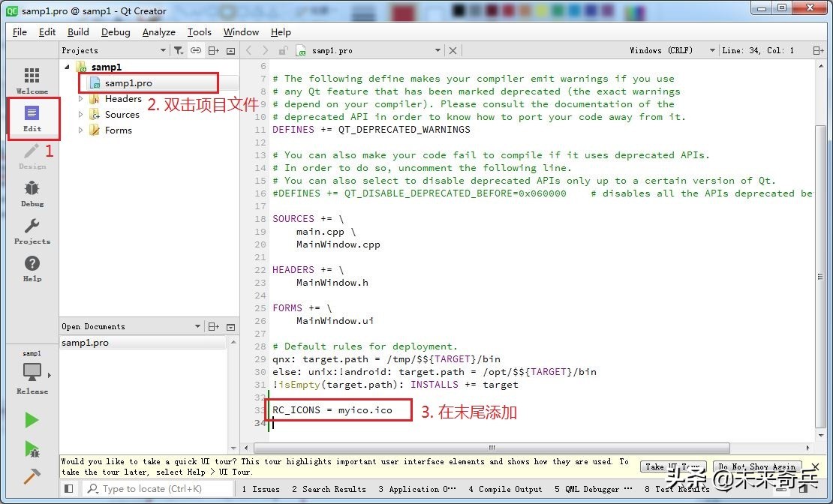Open Projects mode with wrench icon
This screenshot has width=833, height=504.
[32, 231]
